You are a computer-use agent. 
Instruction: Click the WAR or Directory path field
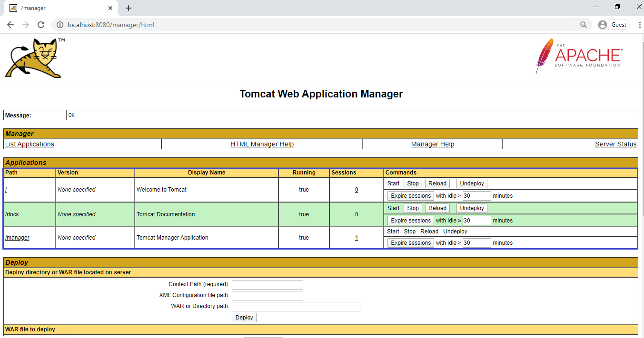click(x=296, y=307)
